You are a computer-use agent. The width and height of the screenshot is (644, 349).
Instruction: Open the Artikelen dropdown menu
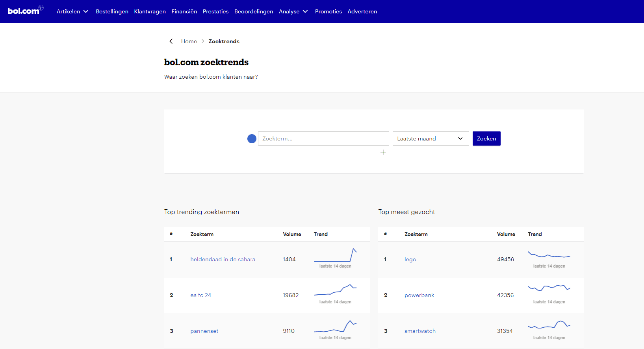72,11
